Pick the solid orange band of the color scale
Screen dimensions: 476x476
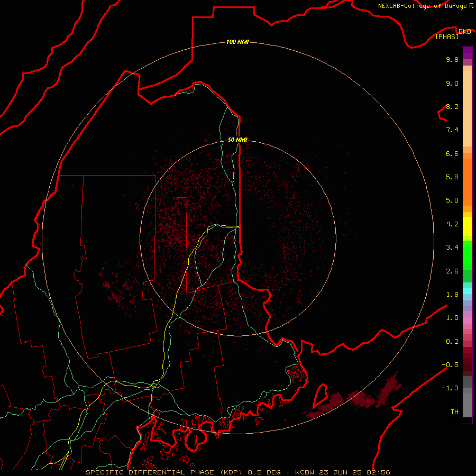pyautogui.click(x=467, y=183)
